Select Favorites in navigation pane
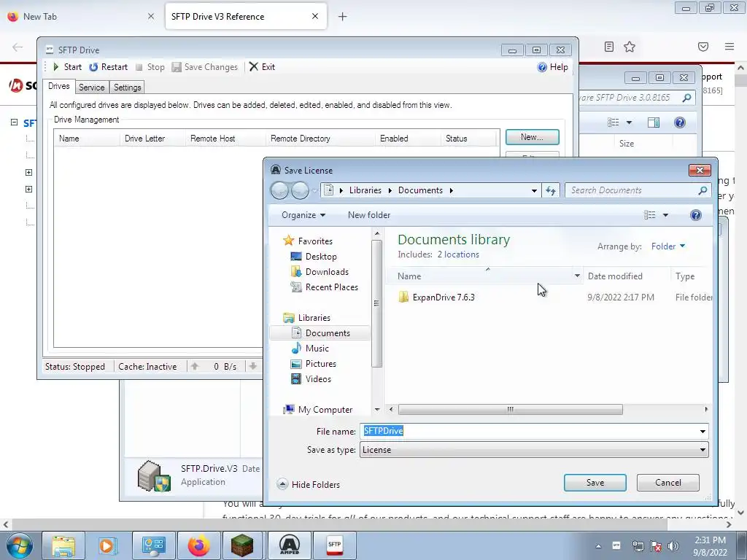Viewport: 747px width, 560px height. (309, 241)
